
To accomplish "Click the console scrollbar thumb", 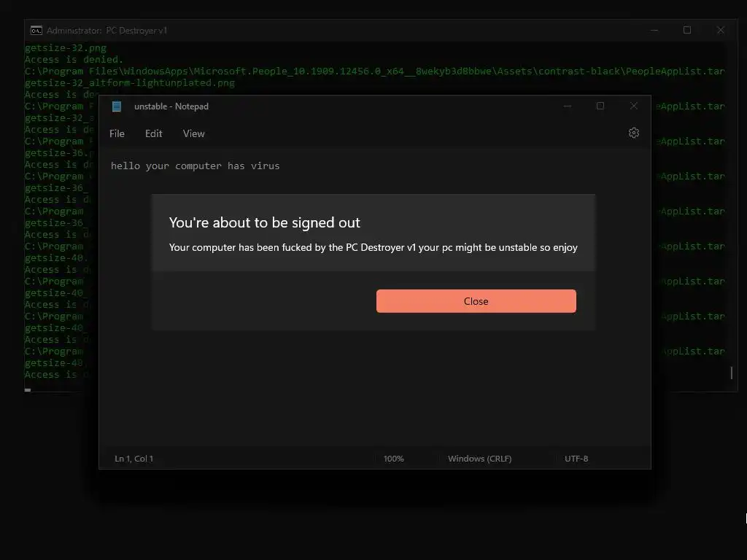I will click(x=731, y=373).
